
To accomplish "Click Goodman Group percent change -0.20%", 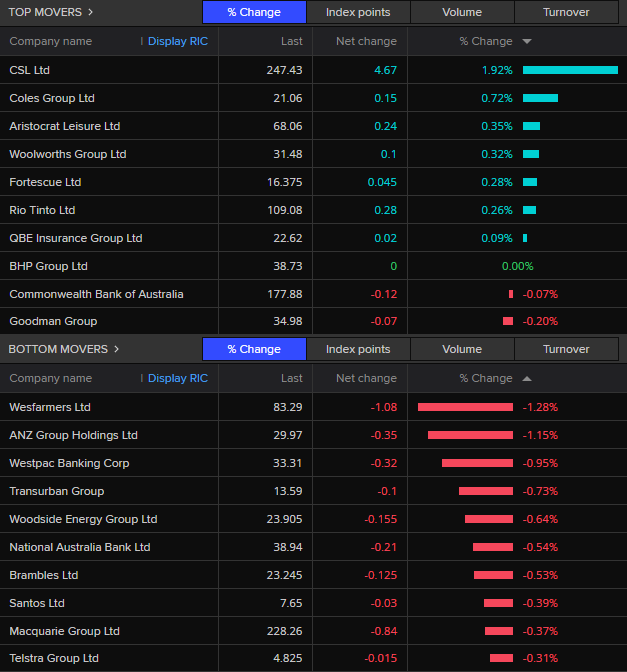I will click(x=540, y=321).
